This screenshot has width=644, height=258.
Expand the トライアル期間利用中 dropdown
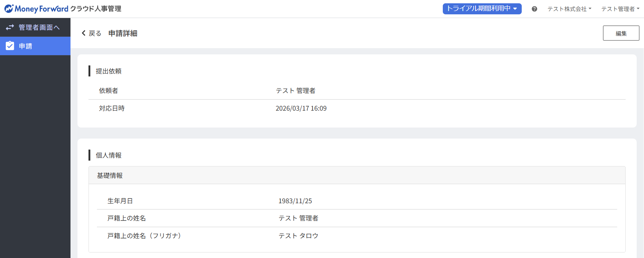click(482, 9)
